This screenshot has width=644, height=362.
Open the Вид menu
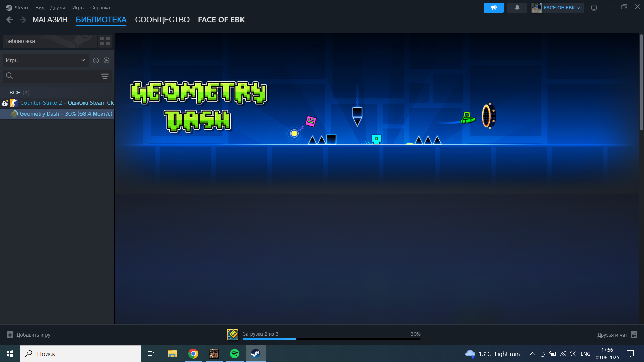coord(40,7)
